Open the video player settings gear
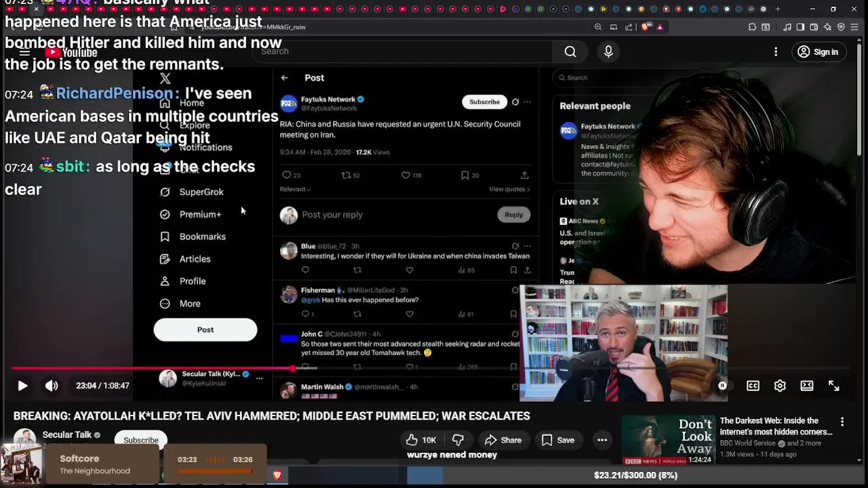868x488 pixels. 780,386
